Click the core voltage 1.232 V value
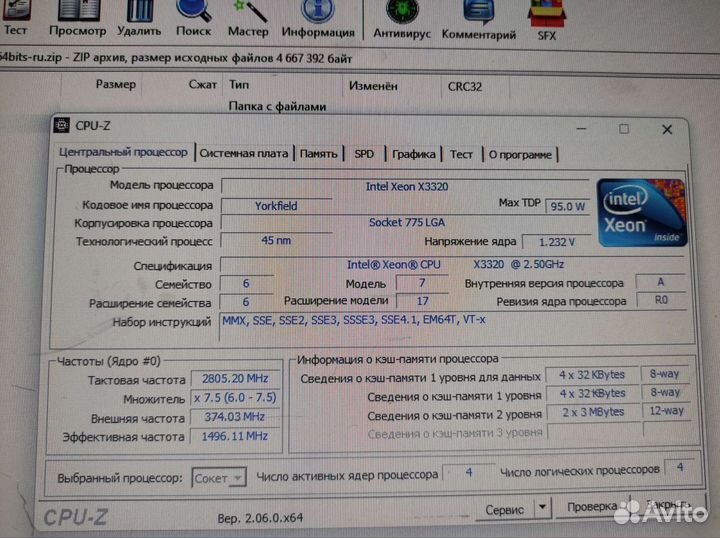The image size is (720, 538). pyautogui.click(x=557, y=242)
